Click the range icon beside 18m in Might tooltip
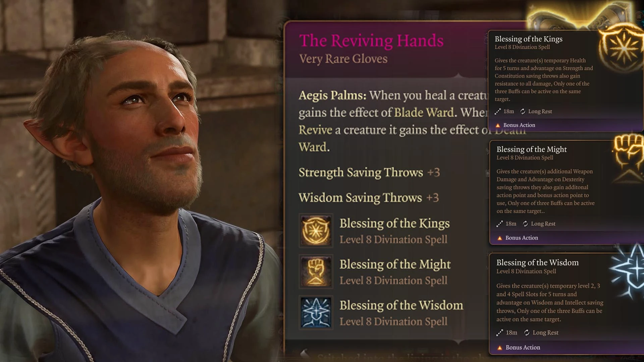 pyautogui.click(x=499, y=224)
